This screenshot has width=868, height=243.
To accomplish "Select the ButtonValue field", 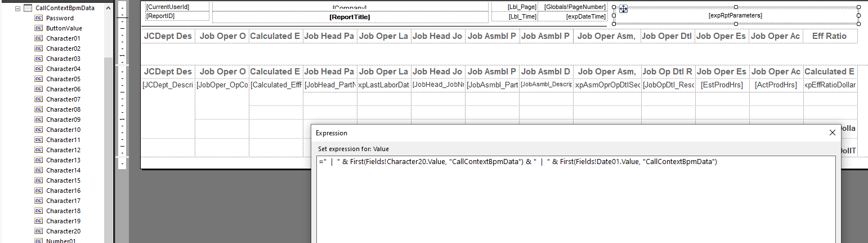I will 64,28.
